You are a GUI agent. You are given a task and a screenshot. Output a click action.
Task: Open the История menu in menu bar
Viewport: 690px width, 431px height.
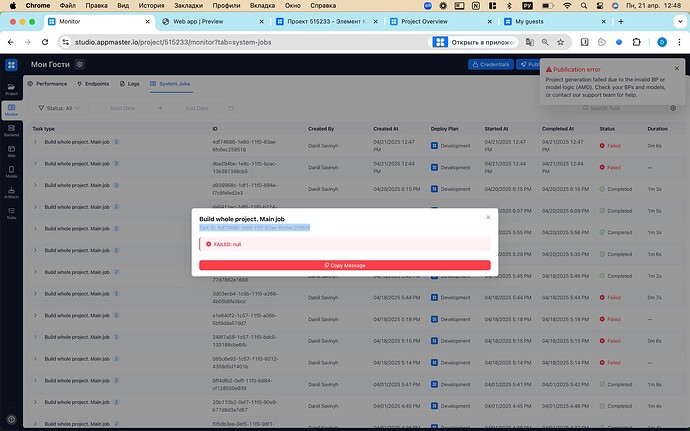[x=151, y=6]
